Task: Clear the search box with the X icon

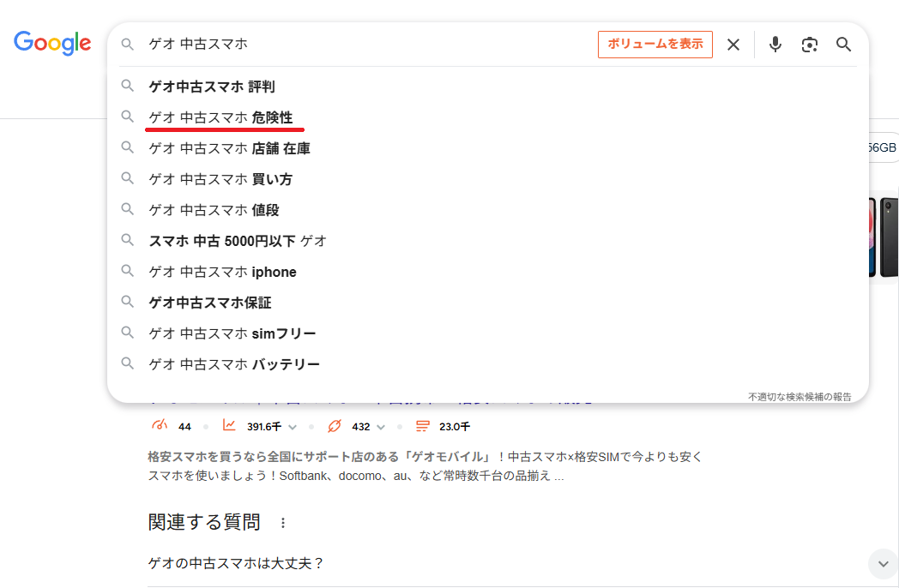Action: (733, 45)
